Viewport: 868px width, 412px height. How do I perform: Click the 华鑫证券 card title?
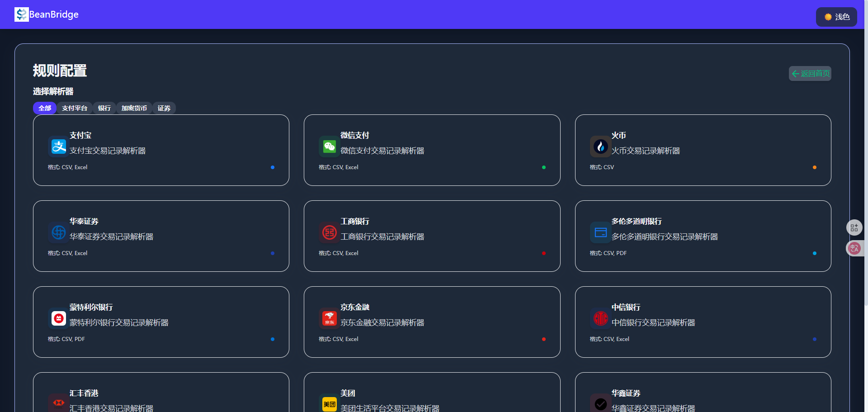[626, 393]
